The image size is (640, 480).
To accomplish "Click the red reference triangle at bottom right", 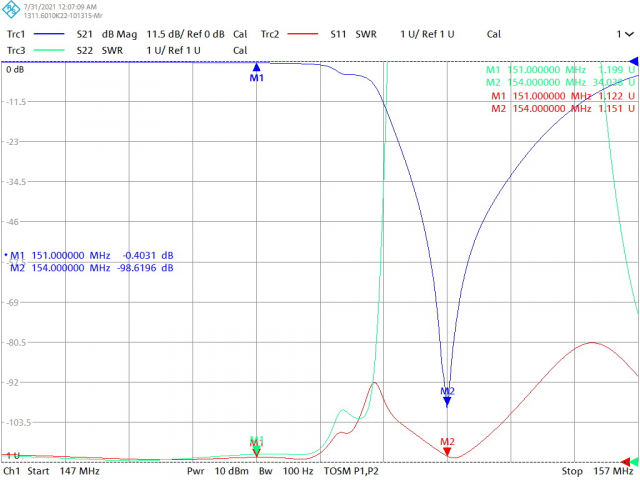I will pyautogui.click(x=626, y=462).
